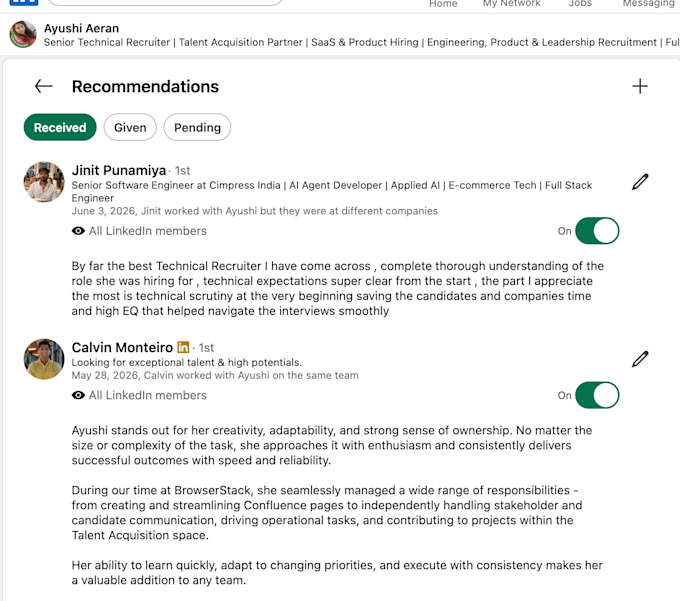Switch to the Pending tab
680x601 pixels.
coord(197,127)
